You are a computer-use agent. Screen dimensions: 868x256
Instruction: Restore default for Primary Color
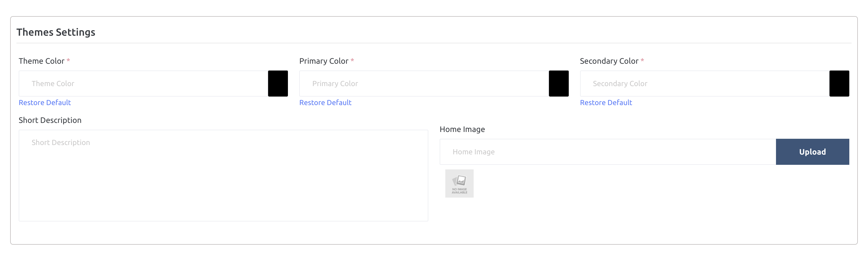pos(325,103)
